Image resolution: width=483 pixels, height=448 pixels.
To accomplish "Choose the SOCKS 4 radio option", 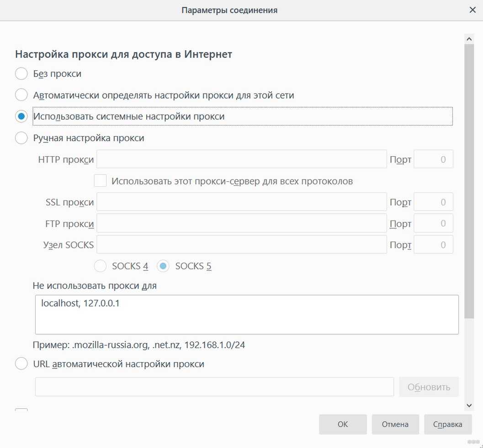I will (100, 266).
